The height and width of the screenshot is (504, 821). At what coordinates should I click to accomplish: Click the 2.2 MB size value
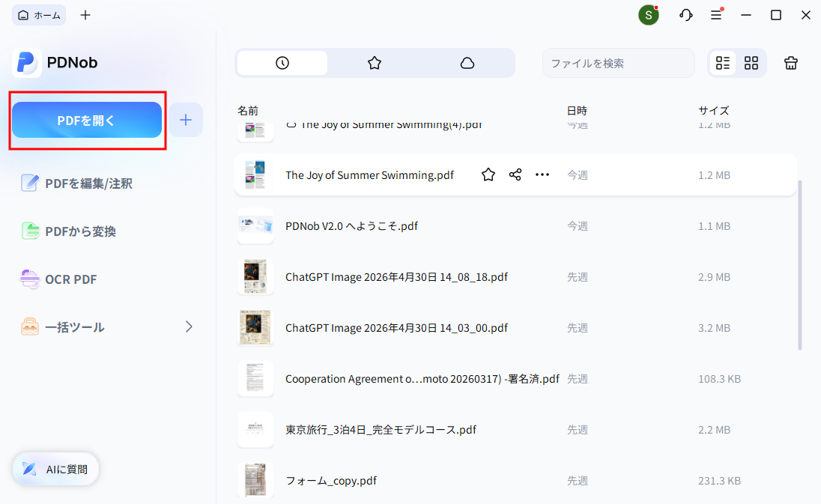714,430
